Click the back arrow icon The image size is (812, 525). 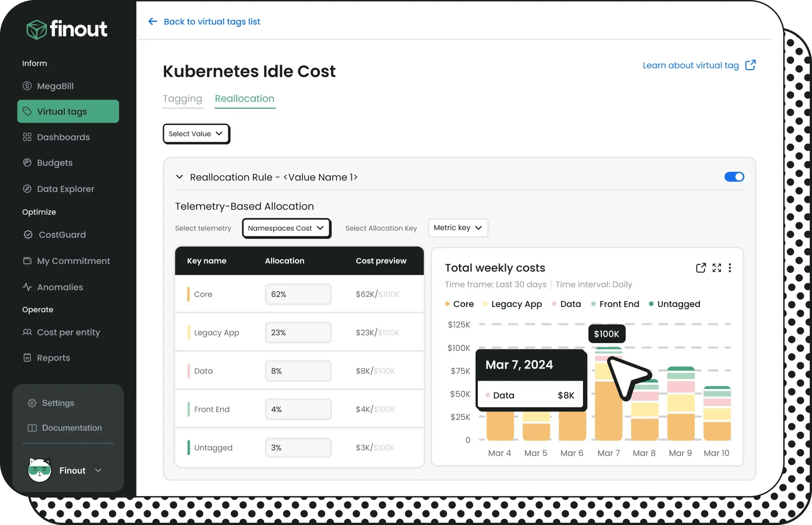(153, 21)
